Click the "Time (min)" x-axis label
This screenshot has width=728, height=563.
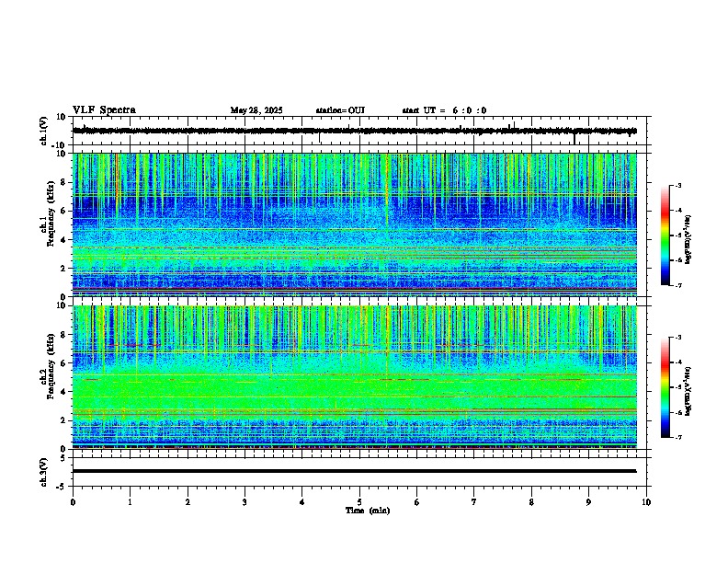(x=368, y=511)
